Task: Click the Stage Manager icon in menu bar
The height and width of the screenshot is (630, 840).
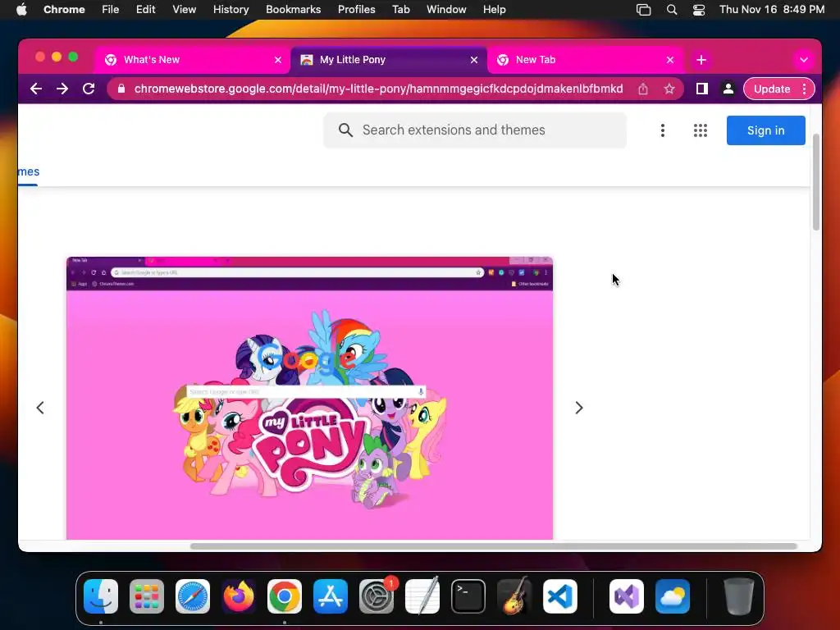Action: (x=643, y=10)
